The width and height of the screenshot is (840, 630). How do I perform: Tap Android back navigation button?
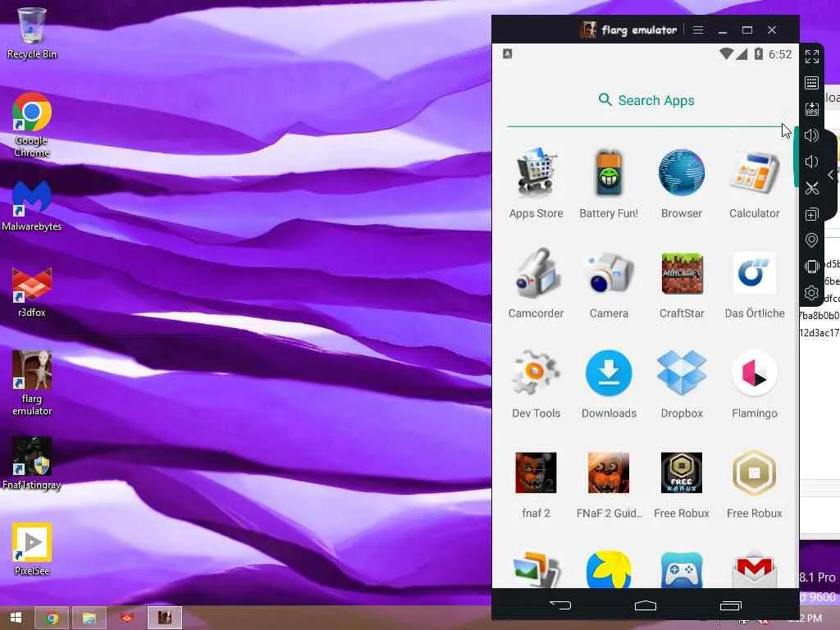click(x=560, y=605)
